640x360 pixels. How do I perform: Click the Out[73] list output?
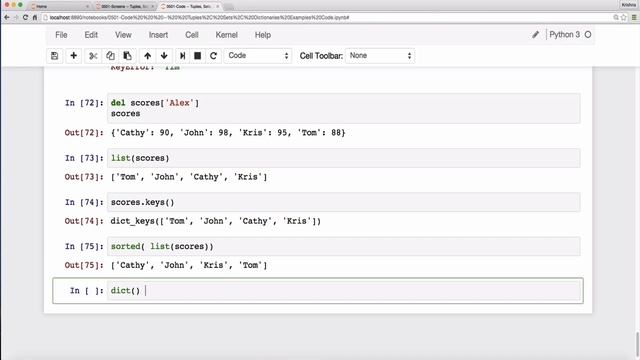(189, 177)
